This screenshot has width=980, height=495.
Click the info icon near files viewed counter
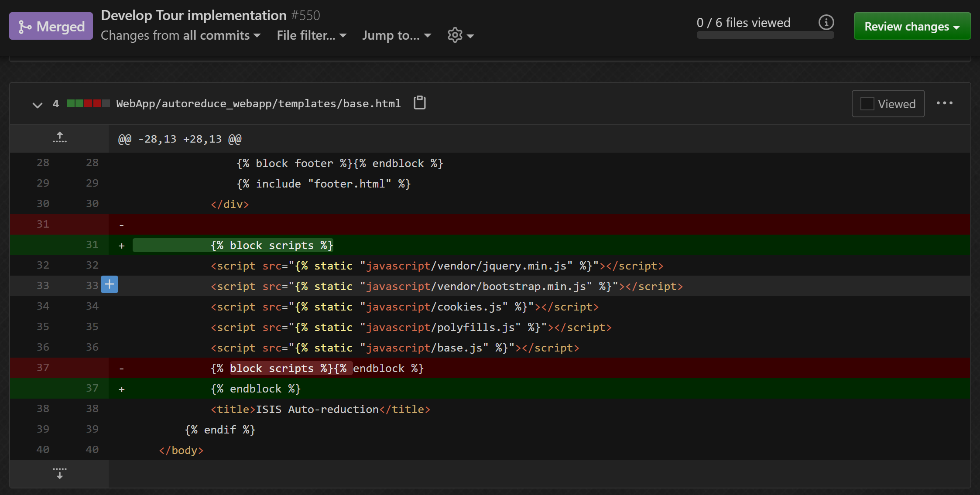tap(826, 23)
